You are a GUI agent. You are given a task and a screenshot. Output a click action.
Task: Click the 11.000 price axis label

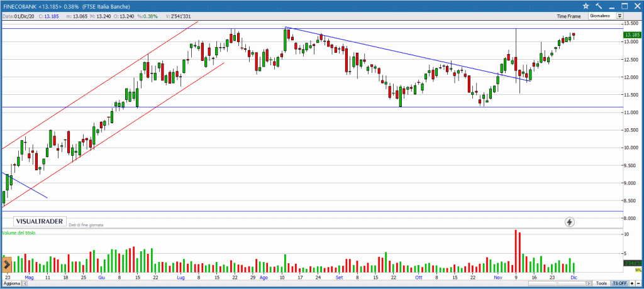631,112
